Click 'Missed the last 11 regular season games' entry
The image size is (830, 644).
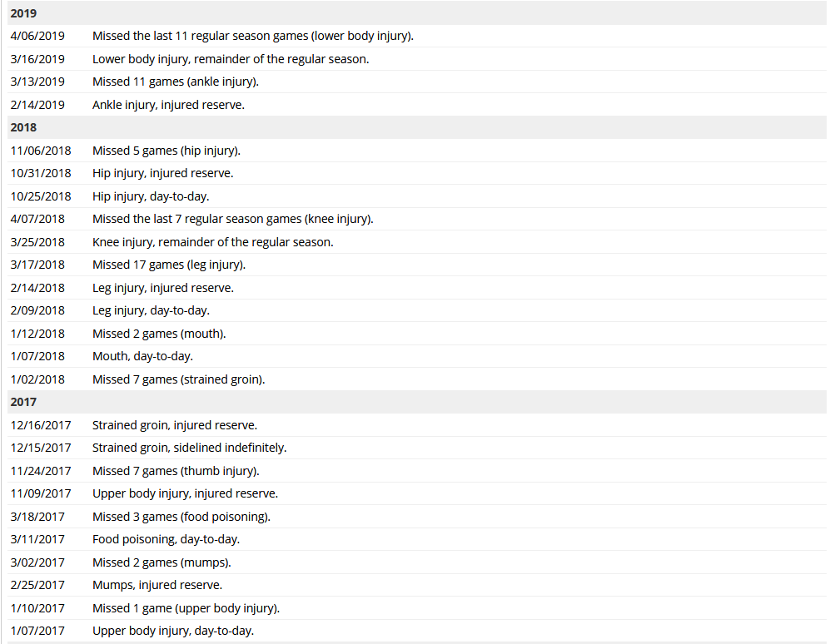[x=253, y=36]
